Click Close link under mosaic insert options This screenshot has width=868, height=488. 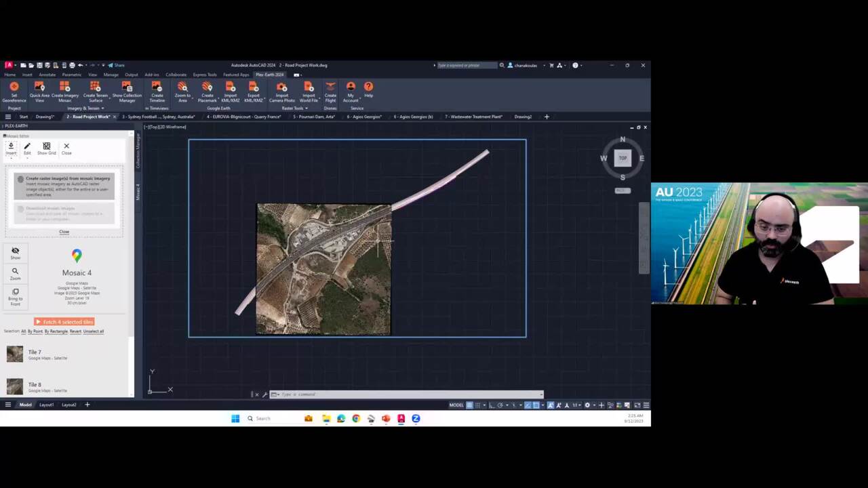(x=64, y=232)
